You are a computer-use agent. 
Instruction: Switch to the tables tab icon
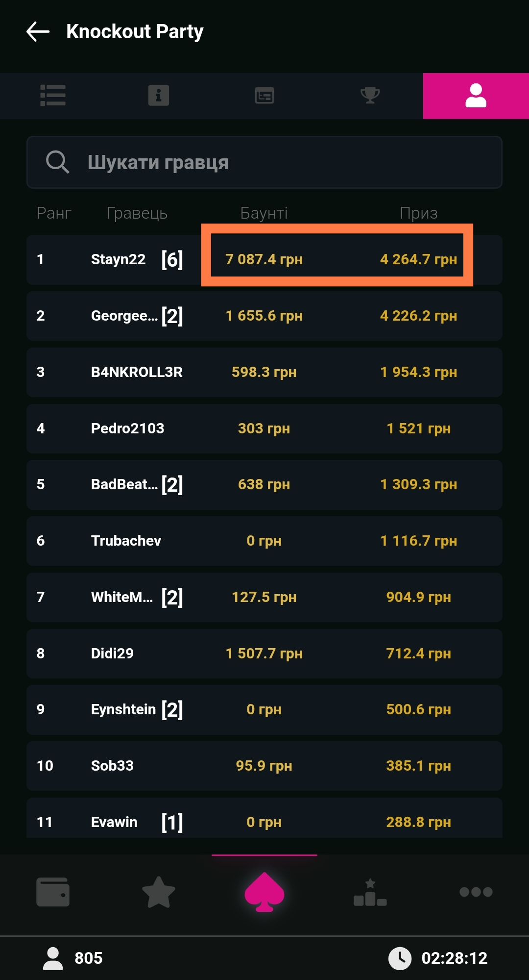pyautogui.click(x=264, y=96)
